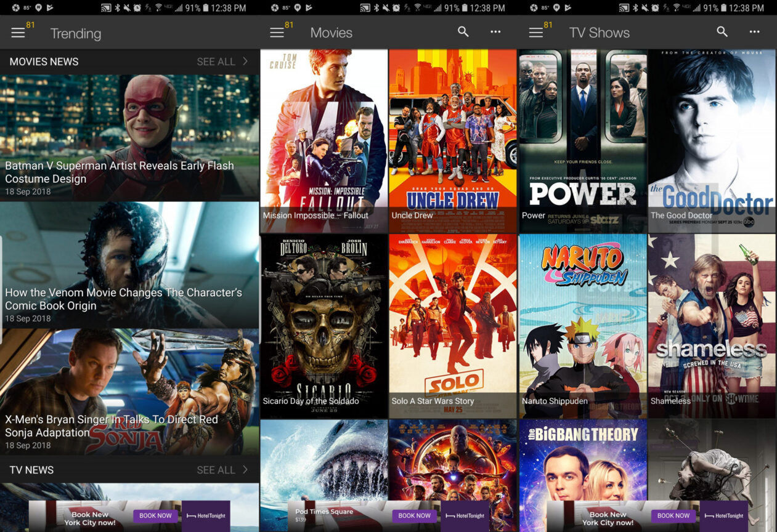The height and width of the screenshot is (532, 777).
Task: Open the navigation drawer on the Movies screen
Action: click(277, 32)
